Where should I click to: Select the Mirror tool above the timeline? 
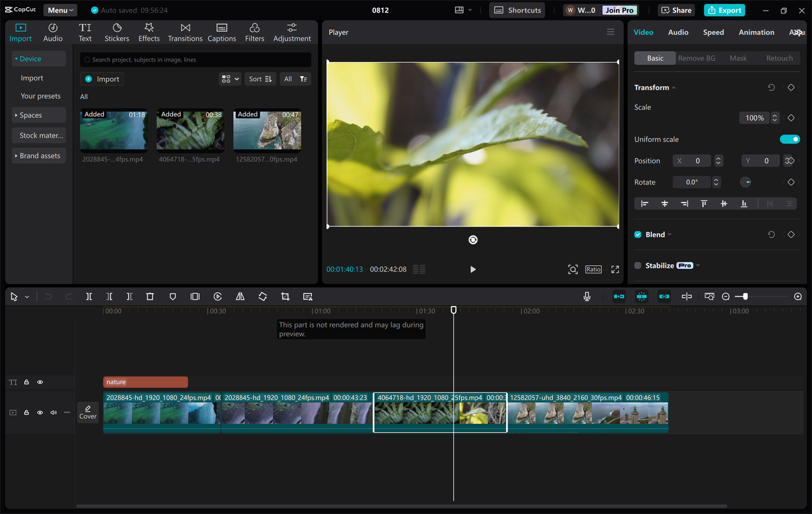point(240,296)
